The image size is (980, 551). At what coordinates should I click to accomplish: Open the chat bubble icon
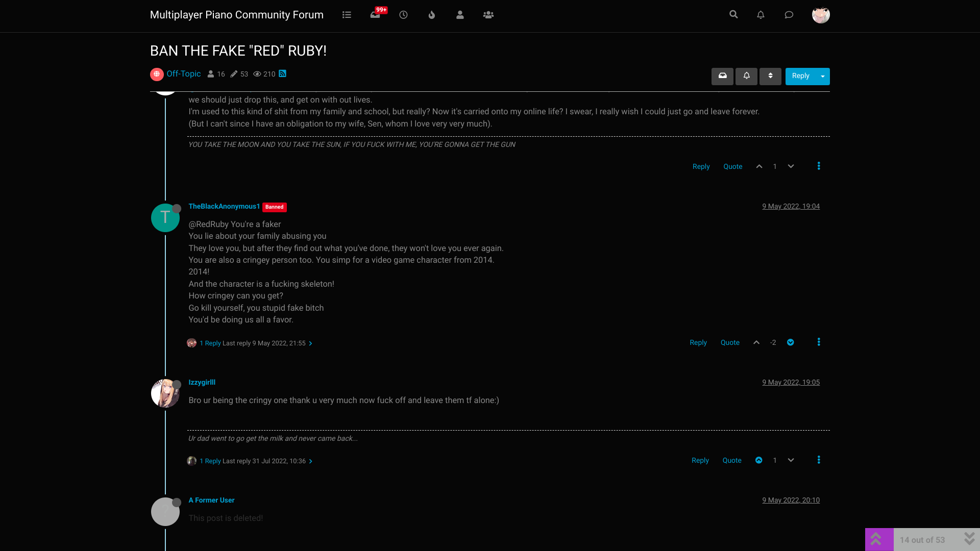(789, 15)
